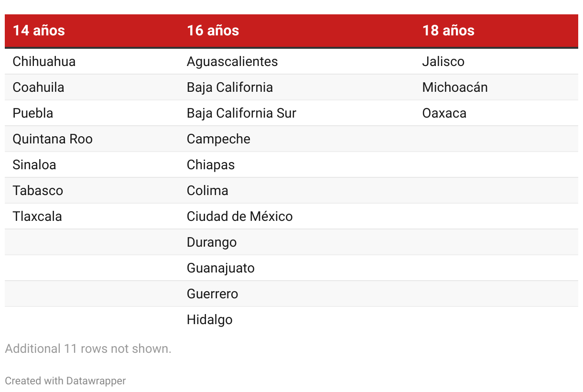
Task: Click the Tabasco entry
Action: pyautogui.click(x=38, y=191)
